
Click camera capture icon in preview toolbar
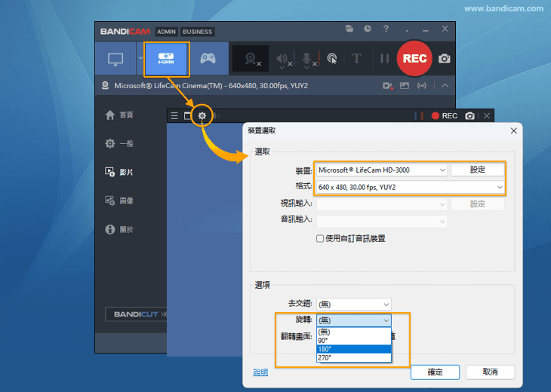[x=469, y=116]
